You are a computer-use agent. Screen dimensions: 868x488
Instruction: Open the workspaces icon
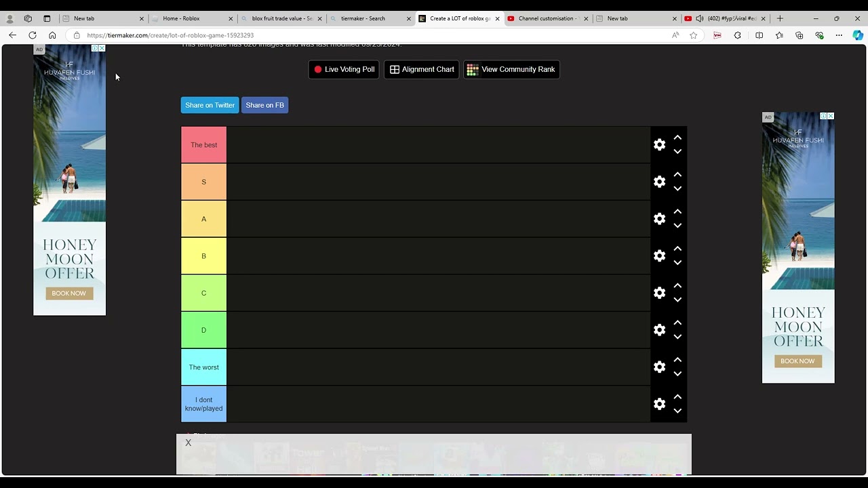28,19
